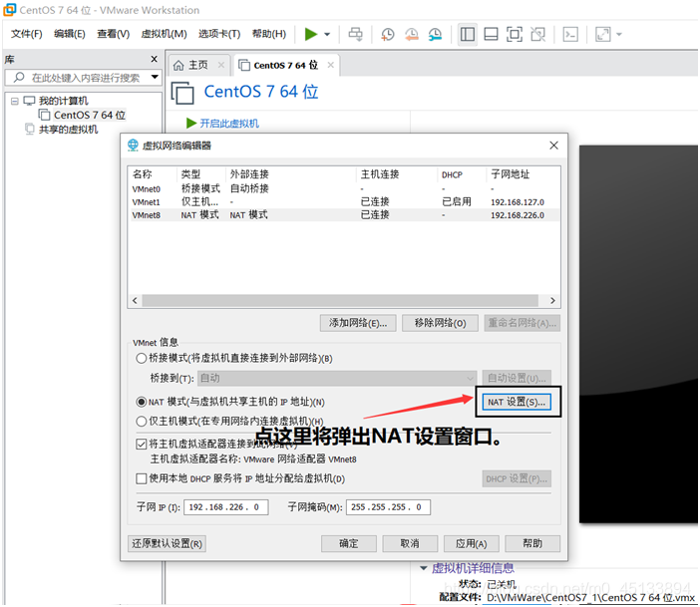Collapse the 我的计算机 tree node
This screenshot has height=607, width=700.
[15, 102]
